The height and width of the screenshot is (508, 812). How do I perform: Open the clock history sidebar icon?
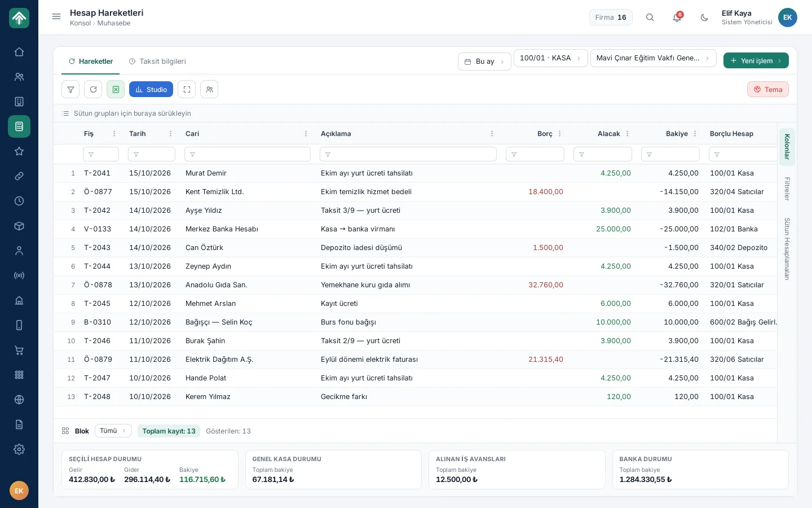pos(19,201)
